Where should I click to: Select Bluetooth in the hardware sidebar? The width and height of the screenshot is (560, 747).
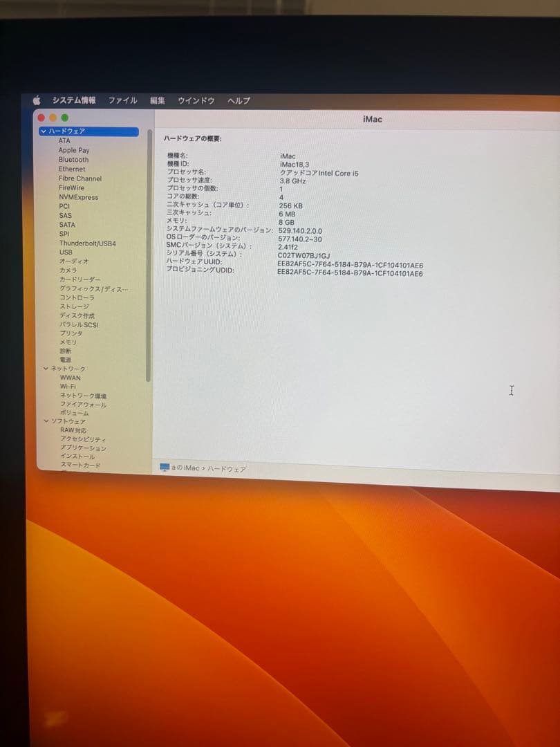pos(73,159)
